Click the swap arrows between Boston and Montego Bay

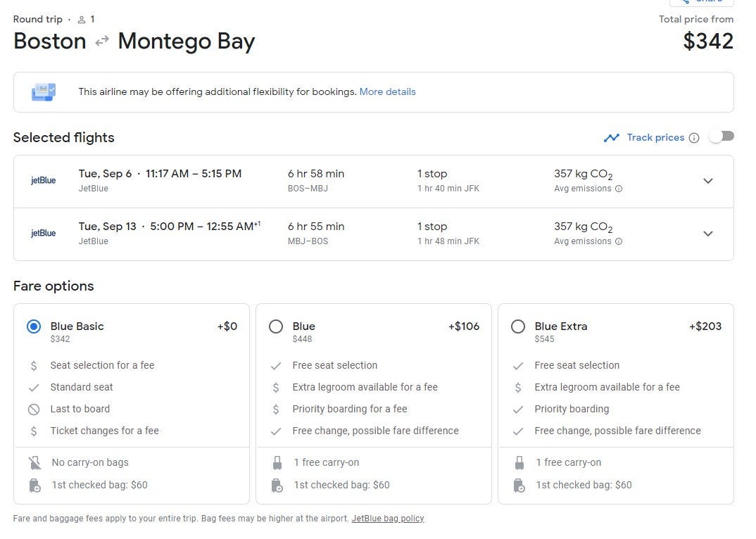tap(102, 42)
